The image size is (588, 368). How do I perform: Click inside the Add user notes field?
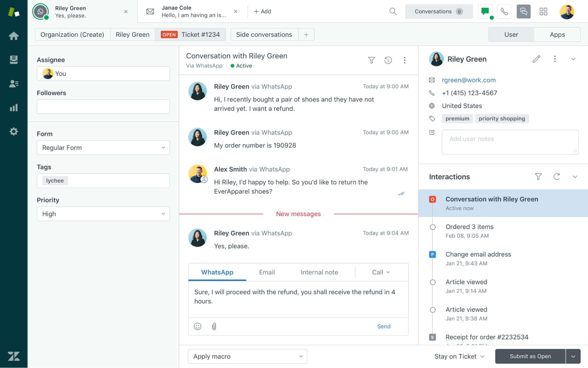click(510, 142)
